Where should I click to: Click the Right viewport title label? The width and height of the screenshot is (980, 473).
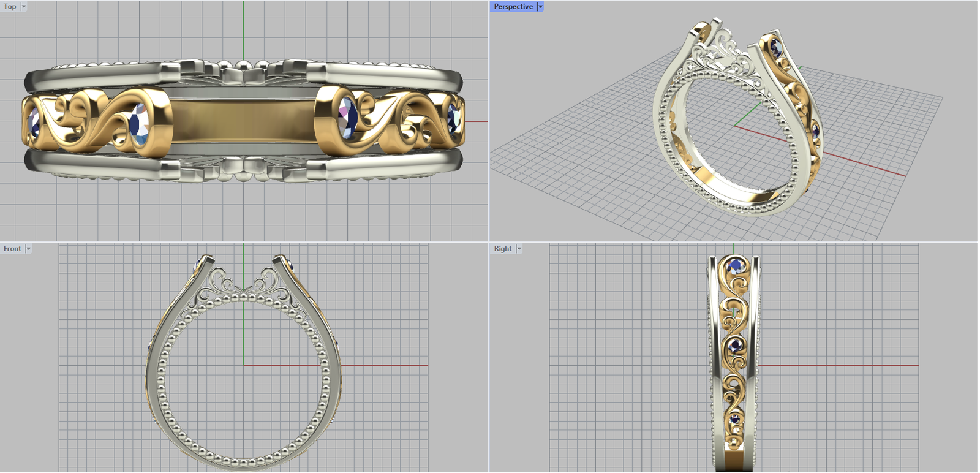click(x=502, y=249)
